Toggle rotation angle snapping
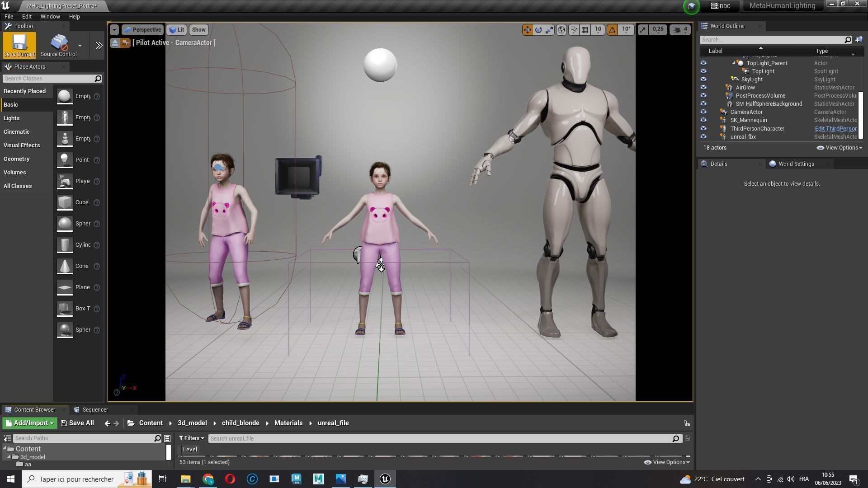The image size is (868, 488). click(x=612, y=30)
